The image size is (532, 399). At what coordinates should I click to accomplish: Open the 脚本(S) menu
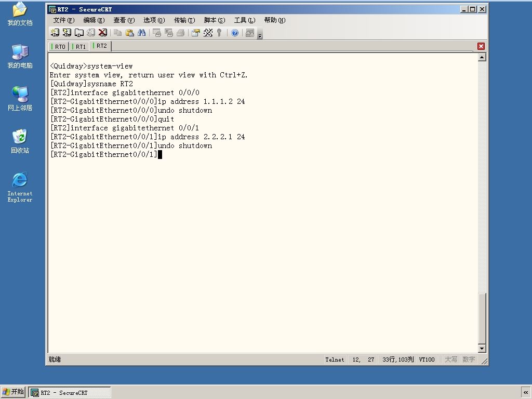tap(215, 20)
